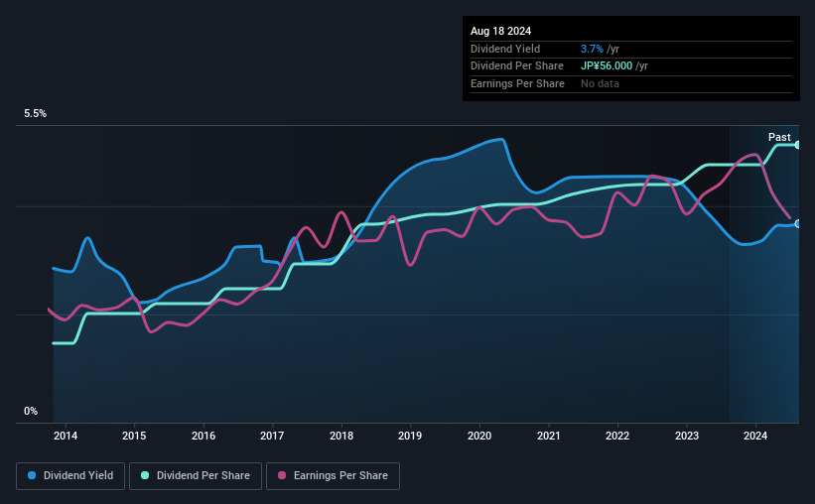Select the 2017 label on time axis
The image size is (815, 504).
[272, 436]
